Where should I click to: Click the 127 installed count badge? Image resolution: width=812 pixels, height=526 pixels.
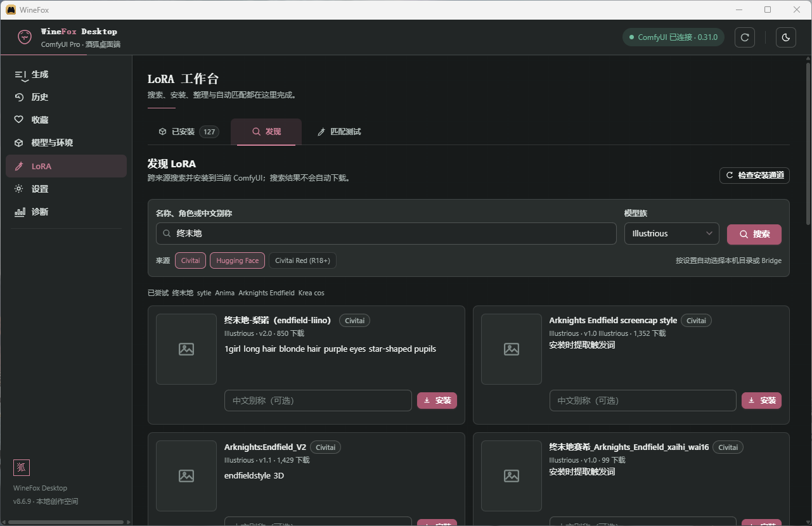pos(209,132)
